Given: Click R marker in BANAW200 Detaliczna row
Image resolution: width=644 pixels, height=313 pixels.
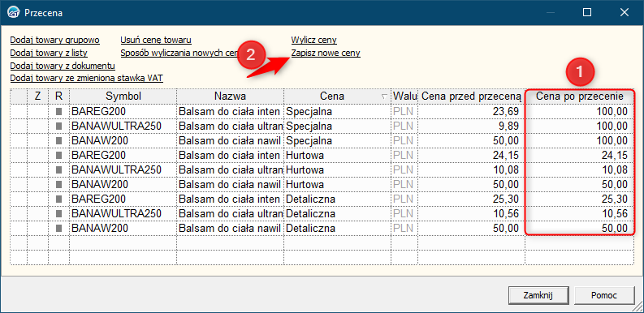Looking at the screenshot, I should coord(59,228).
